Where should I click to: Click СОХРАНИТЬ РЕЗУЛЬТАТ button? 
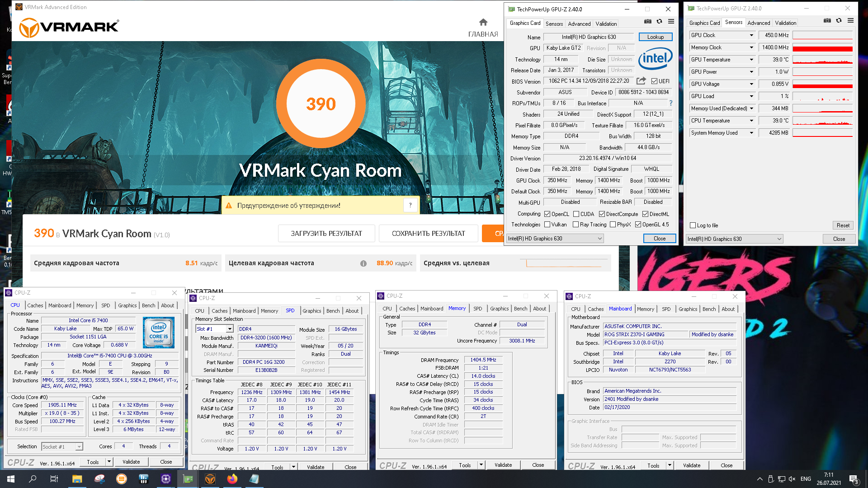428,234
